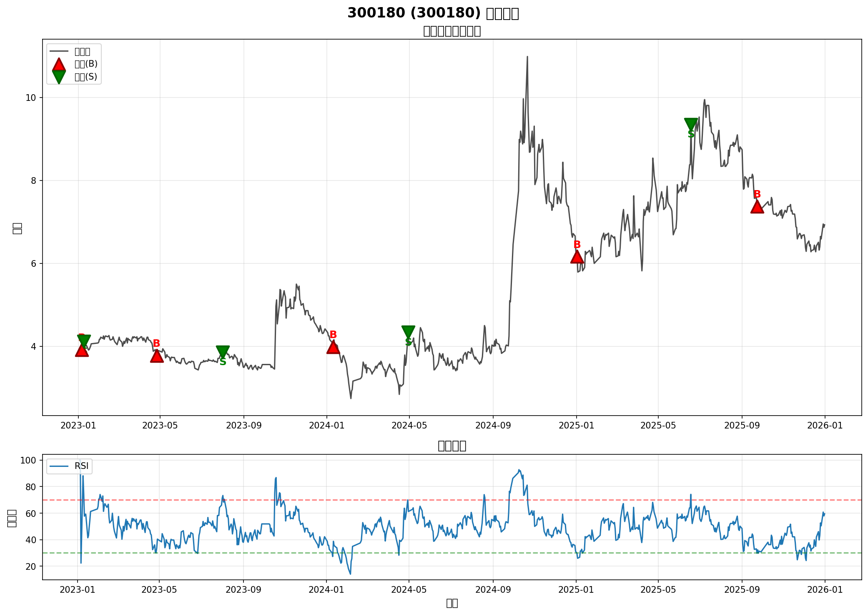Click green triangle icon in price legend
Image resolution: width=868 pixels, height=614 pixels.
(59, 77)
